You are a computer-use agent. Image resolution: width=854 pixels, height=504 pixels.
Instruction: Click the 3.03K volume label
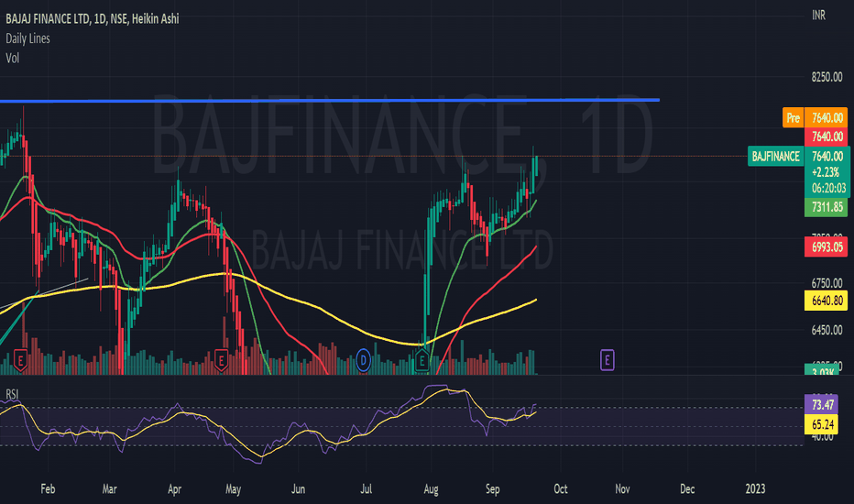click(822, 370)
